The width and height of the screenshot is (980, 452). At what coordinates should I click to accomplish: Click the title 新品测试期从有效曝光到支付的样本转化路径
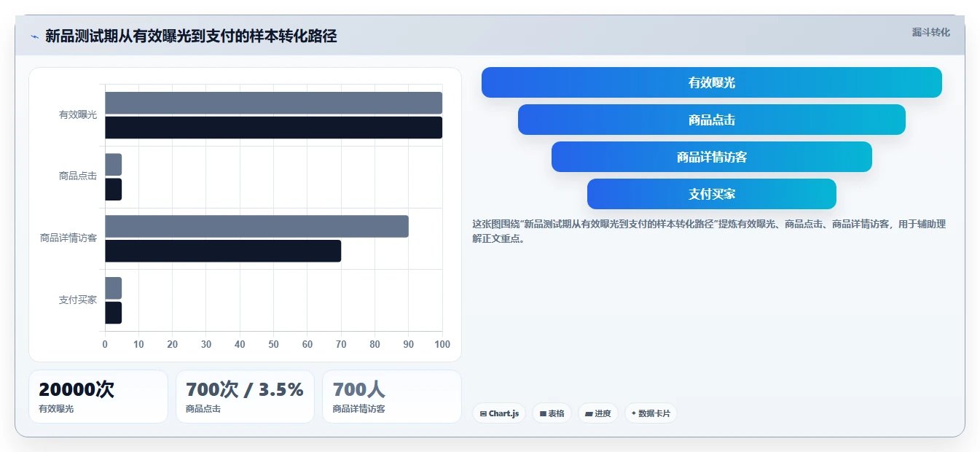click(x=191, y=36)
